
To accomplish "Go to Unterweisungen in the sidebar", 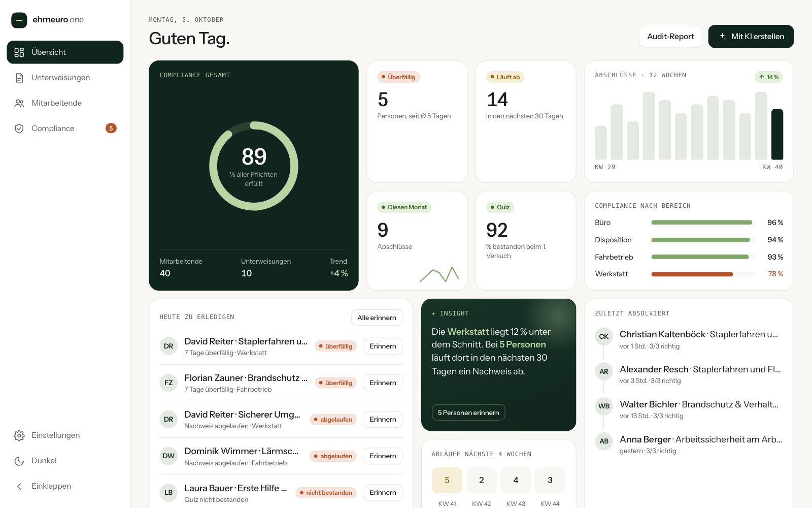I will [65, 78].
